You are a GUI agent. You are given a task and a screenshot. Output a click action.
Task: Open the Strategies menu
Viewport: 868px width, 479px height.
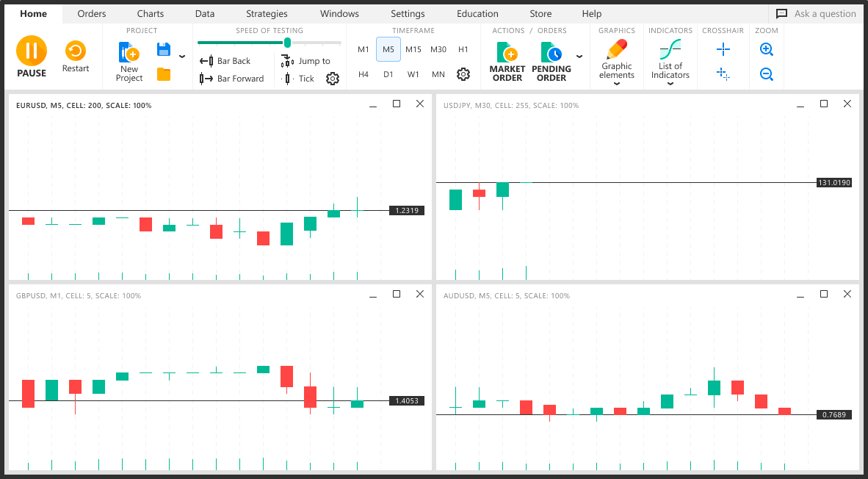(266, 13)
